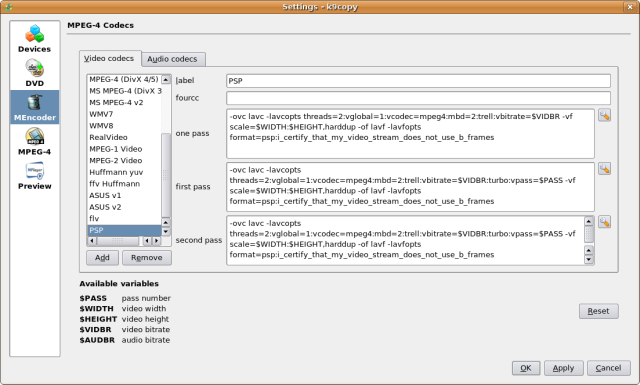Click the Add codec button
640x385 pixels.
[102, 258]
